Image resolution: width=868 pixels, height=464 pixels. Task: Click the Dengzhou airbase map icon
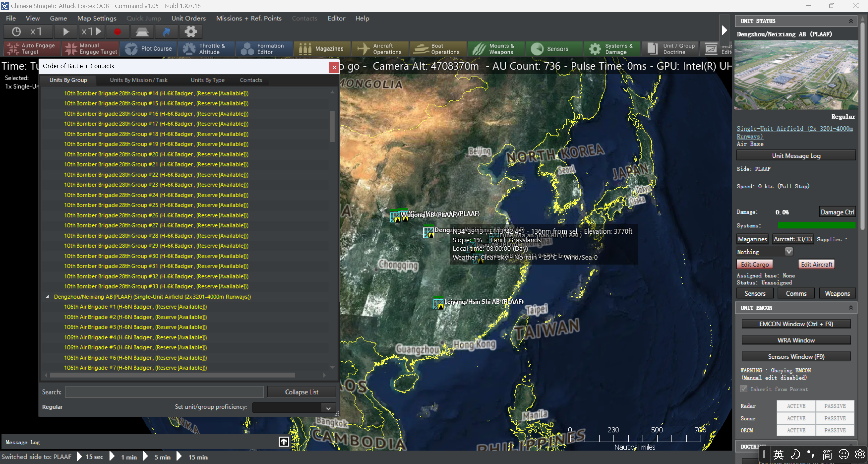click(429, 233)
